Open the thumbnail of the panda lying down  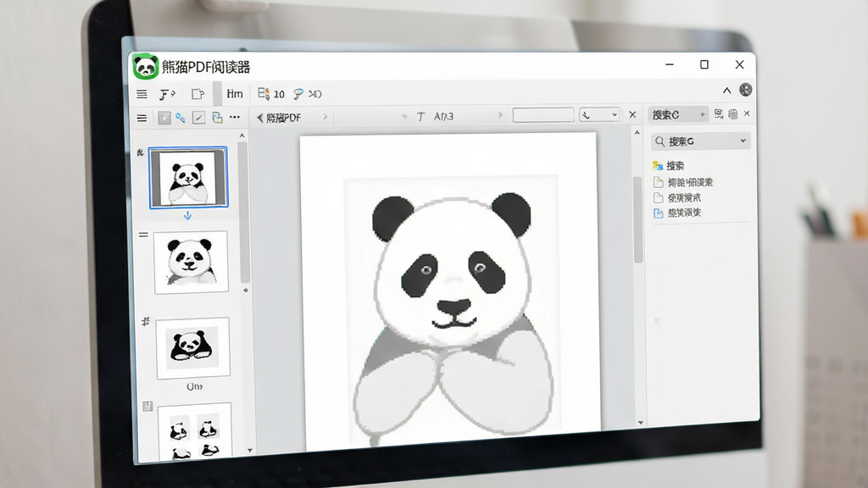(192, 348)
